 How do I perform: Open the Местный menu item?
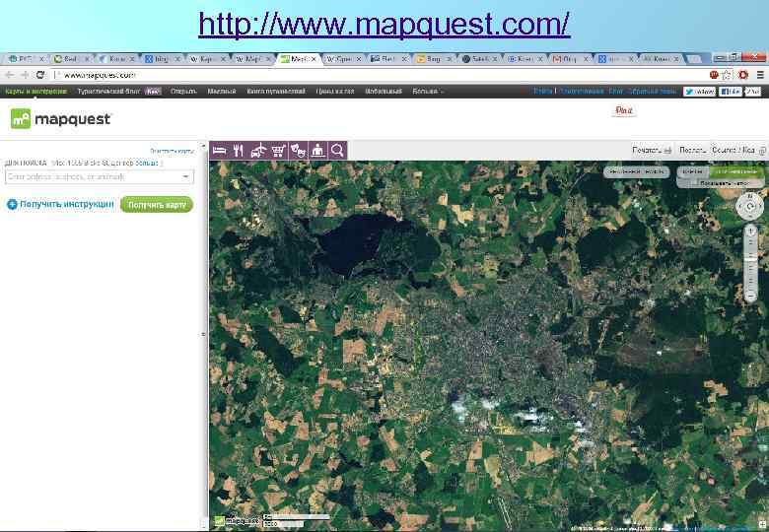point(222,92)
